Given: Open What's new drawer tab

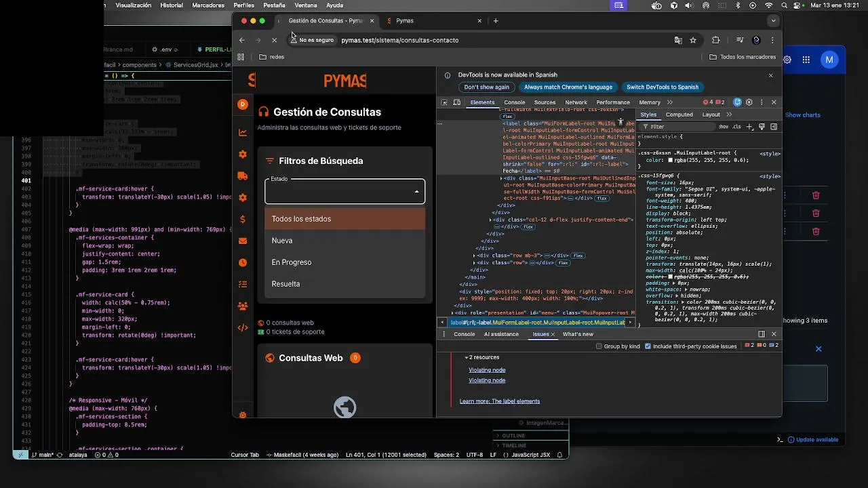Looking at the screenshot, I should pyautogui.click(x=578, y=334).
